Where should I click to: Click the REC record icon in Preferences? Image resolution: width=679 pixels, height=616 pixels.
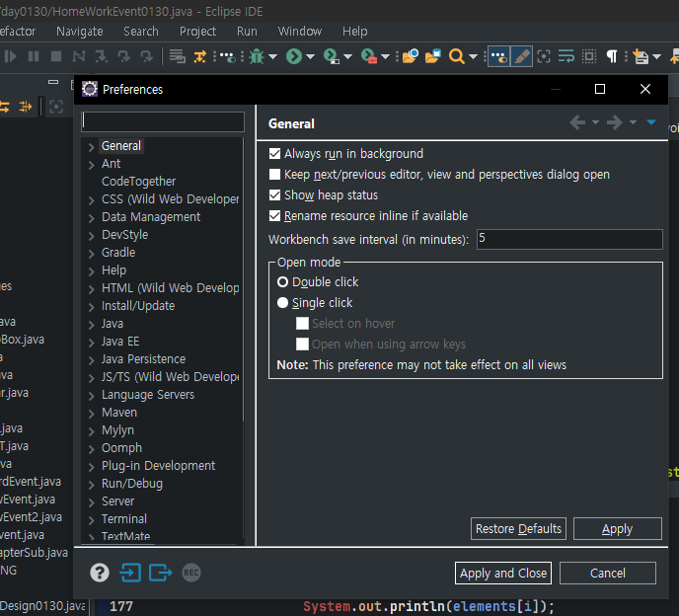pyautogui.click(x=191, y=573)
